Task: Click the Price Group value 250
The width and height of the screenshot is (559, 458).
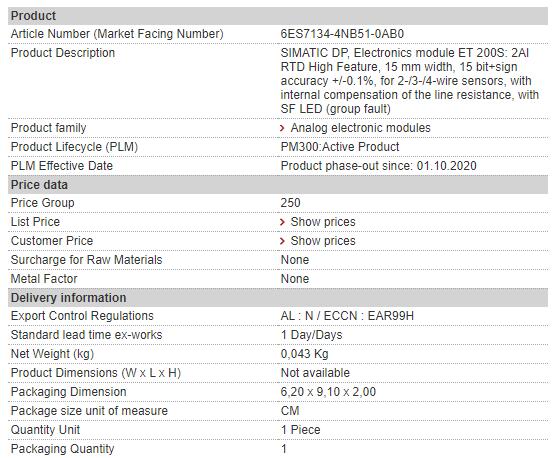Action: pos(290,203)
